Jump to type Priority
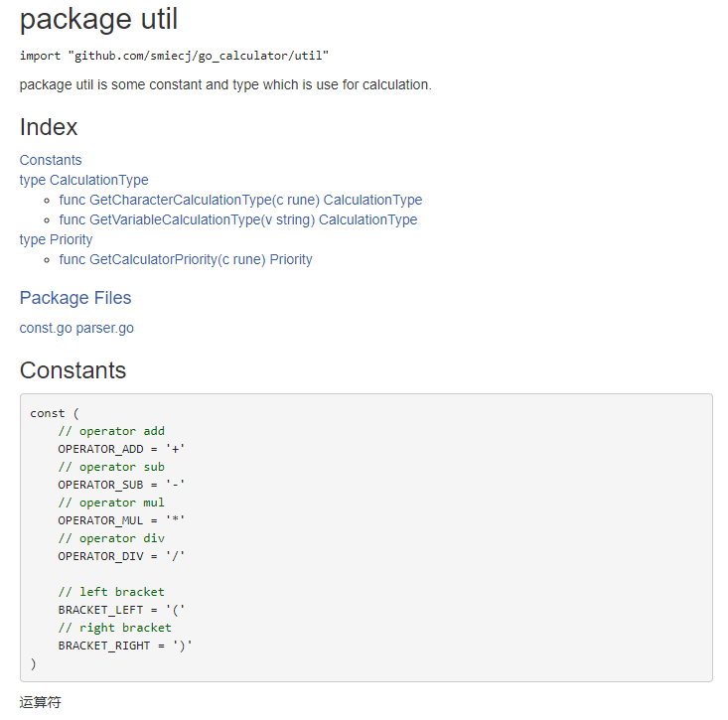728x720 pixels. coord(56,239)
